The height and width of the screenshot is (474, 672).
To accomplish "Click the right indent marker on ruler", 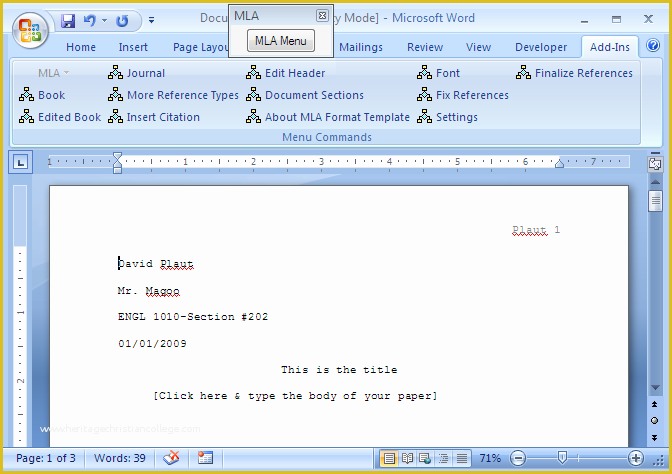I will coord(559,164).
